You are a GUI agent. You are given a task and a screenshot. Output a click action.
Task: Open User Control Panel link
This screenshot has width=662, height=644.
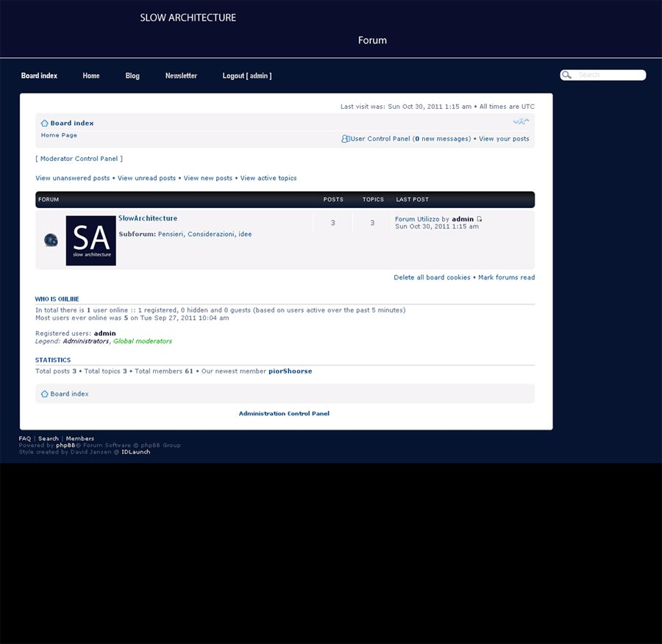pyautogui.click(x=380, y=139)
